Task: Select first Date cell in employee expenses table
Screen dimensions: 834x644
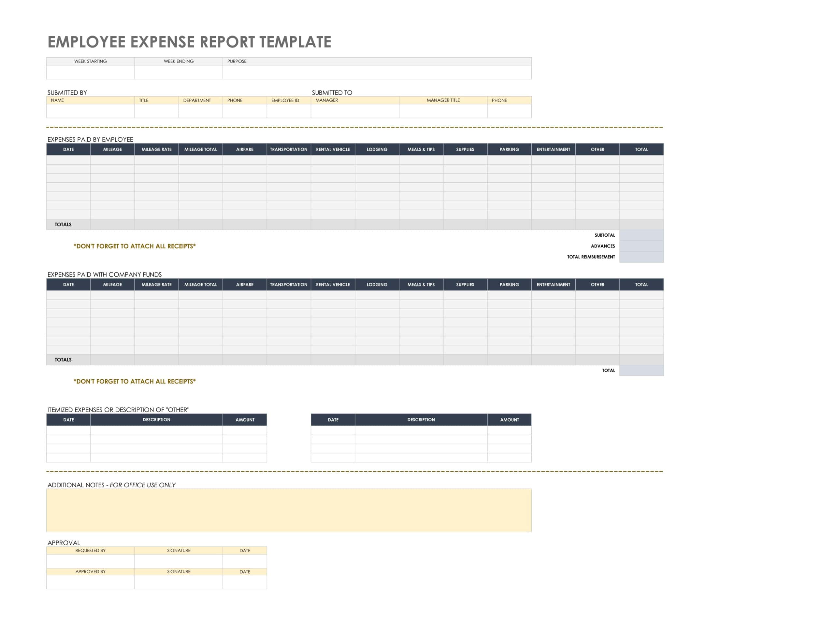Action: point(68,160)
